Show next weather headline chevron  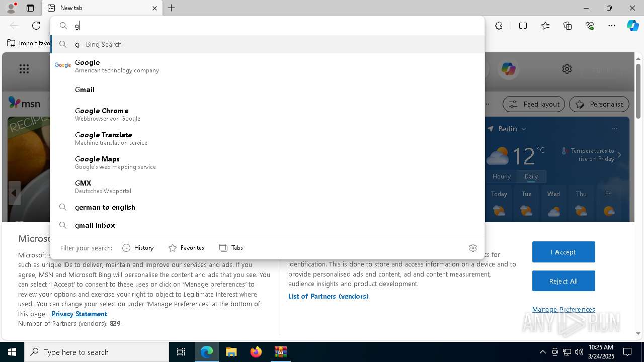coord(619,155)
